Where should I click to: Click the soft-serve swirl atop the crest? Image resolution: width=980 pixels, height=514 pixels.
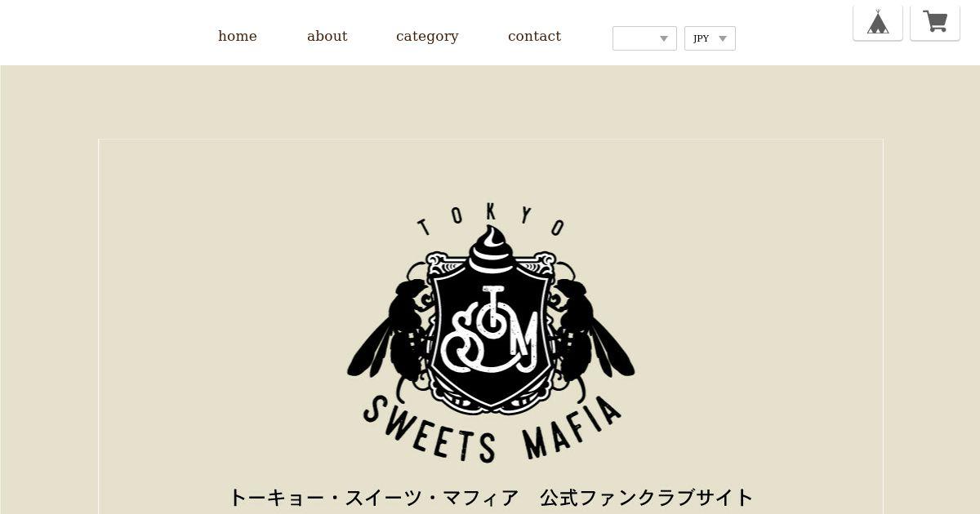tap(491, 249)
